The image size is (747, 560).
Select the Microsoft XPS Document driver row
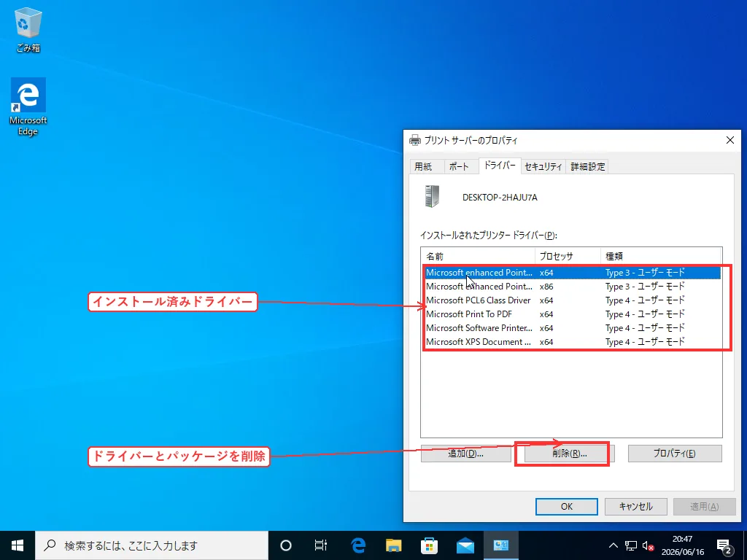[x=572, y=341]
